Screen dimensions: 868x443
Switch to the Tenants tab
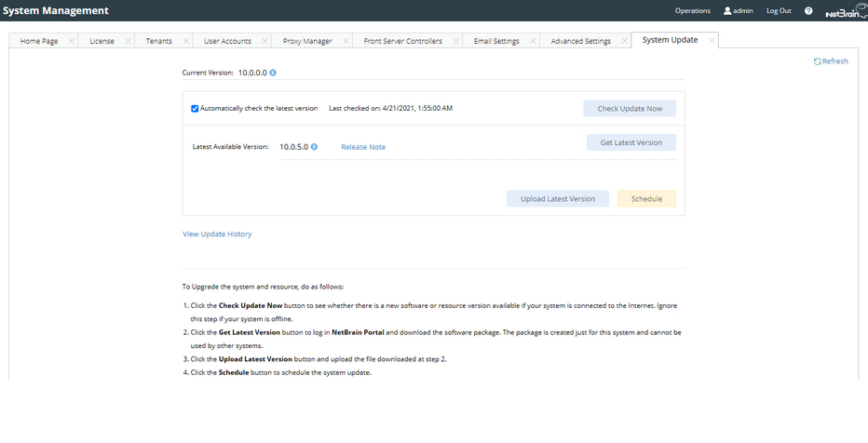pos(158,41)
